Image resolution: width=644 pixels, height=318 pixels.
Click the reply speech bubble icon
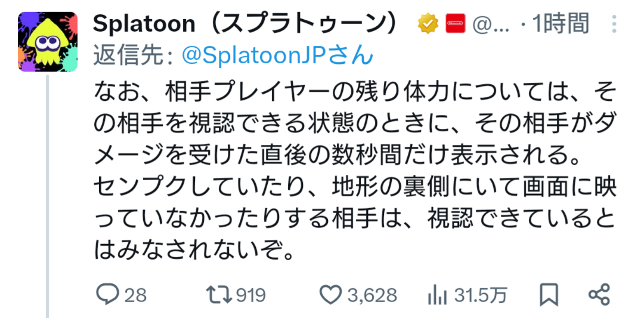(108, 294)
